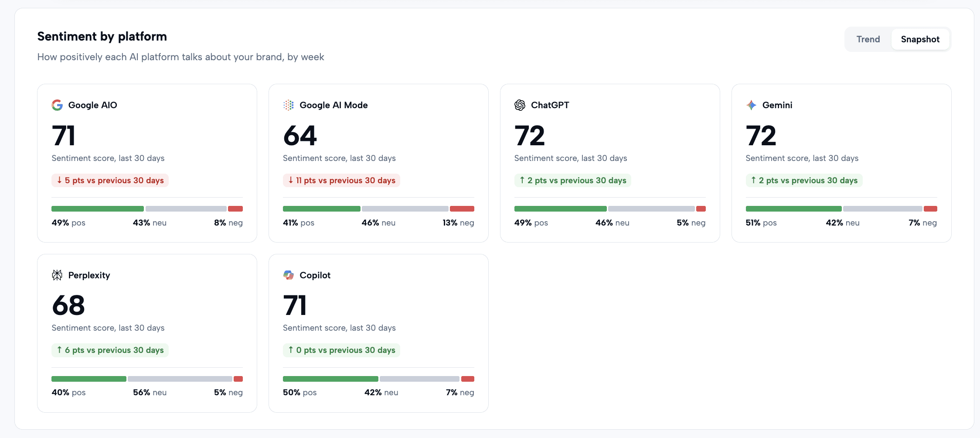Click '5% neg' in ChatGPT card
This screenshot has width=980, height=438.
click(691, 222)
